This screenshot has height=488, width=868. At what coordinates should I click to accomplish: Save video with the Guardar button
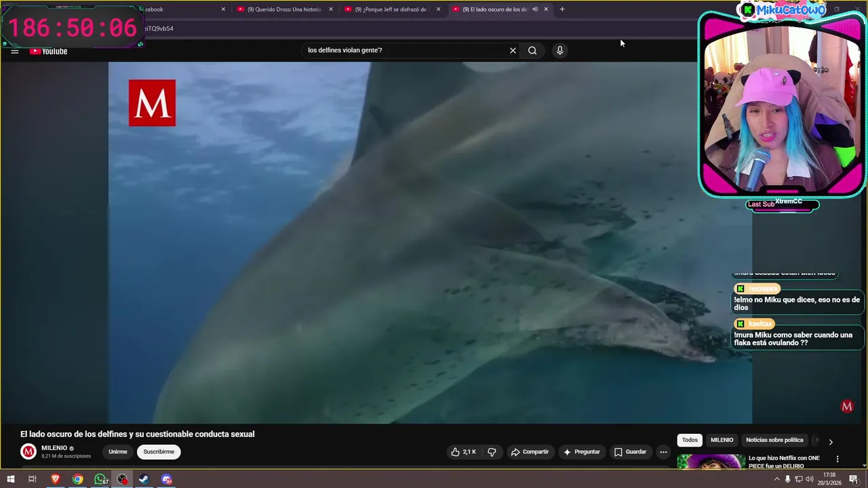click(630, 452)
